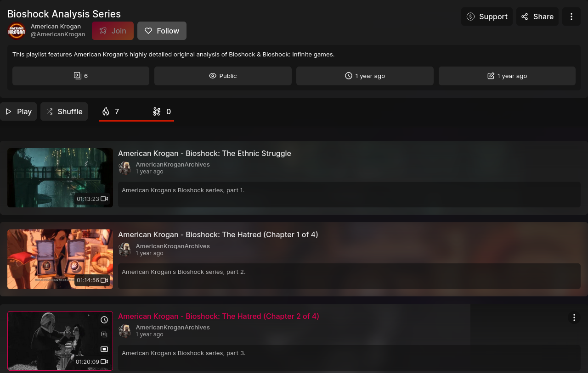Click the camera icon beside duration 01:14:56
This screenshot has height=373, width=588.
coord(104,280)
